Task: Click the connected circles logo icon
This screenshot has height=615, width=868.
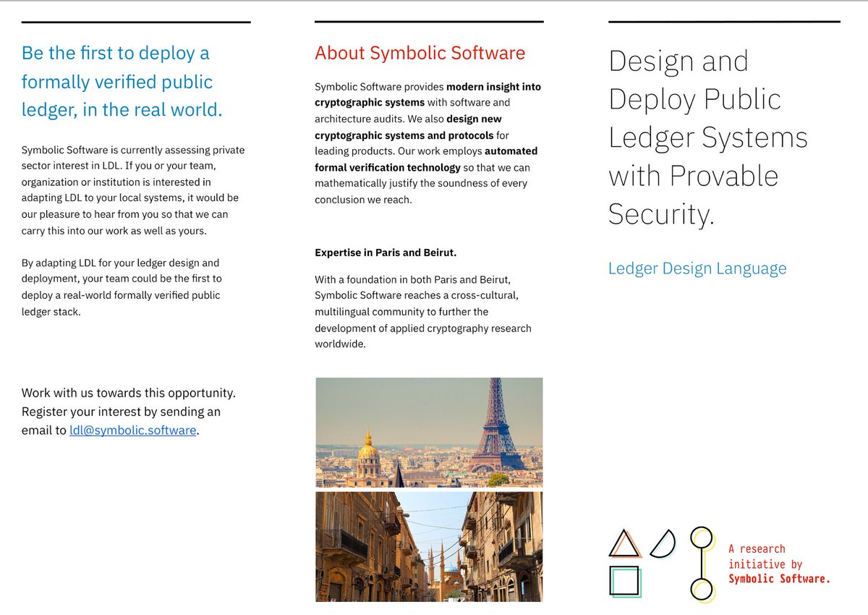Action: pyautogui.click(x=702, y=564)
